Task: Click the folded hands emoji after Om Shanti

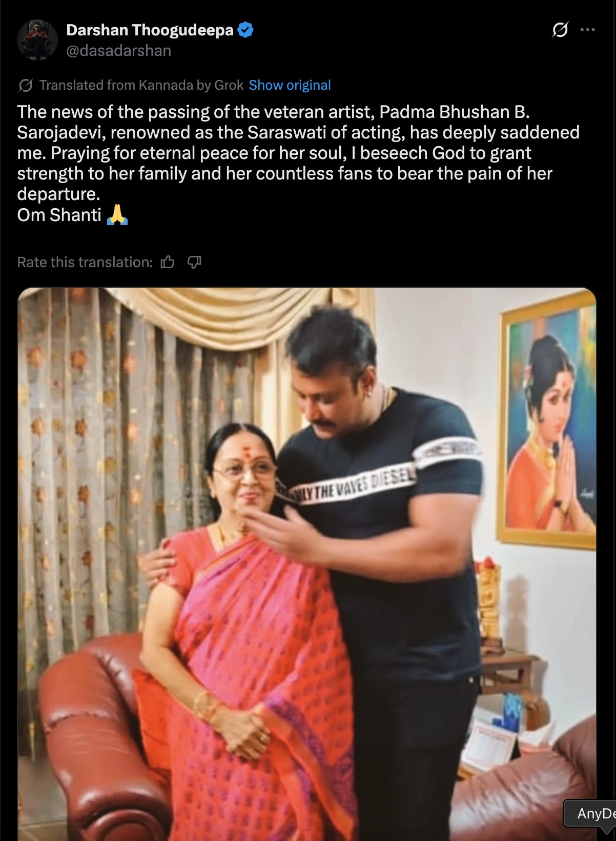Action: pyautogui.click(x=117, y=215)
